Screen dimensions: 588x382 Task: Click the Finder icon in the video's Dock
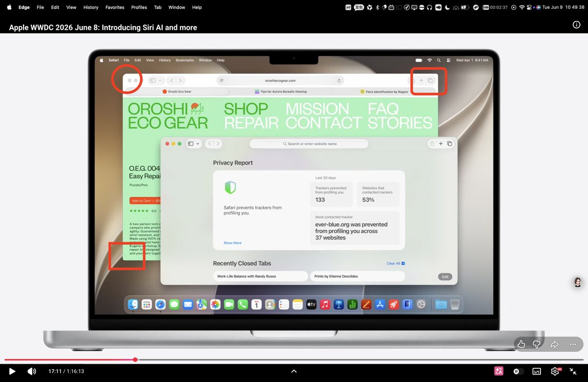click(x=133, y=304)
